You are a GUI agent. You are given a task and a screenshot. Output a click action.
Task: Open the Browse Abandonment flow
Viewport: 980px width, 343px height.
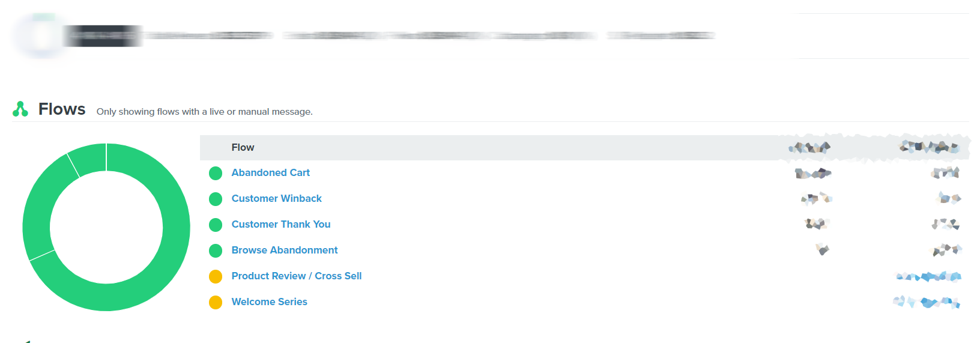[285, 250]
